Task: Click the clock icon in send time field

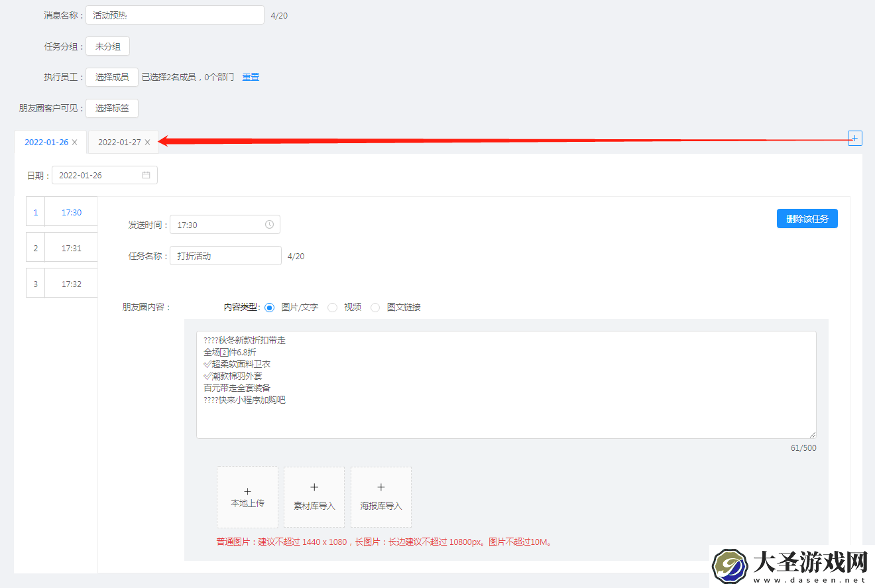Action: pyautogui.click(x=269, y=225)
